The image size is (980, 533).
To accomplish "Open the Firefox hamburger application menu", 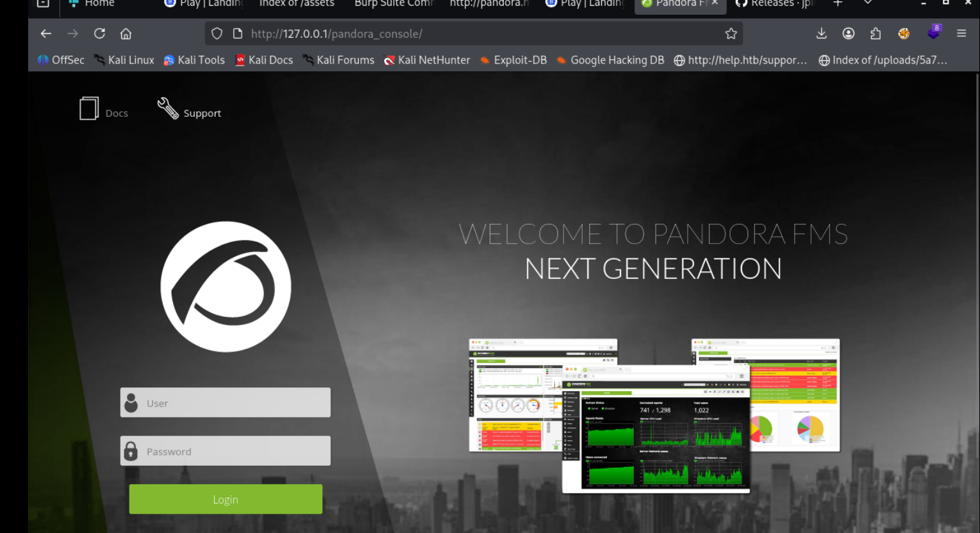I will pyautogui.click(x=961, y=33).
